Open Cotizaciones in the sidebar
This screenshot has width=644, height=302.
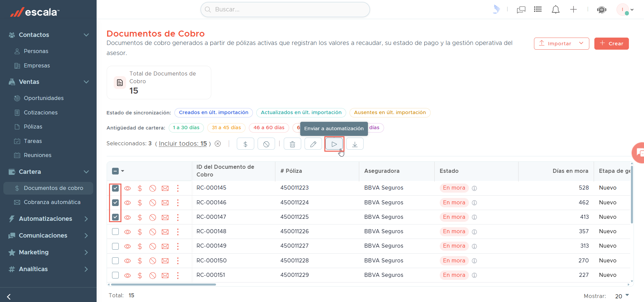tap(41, 112)
